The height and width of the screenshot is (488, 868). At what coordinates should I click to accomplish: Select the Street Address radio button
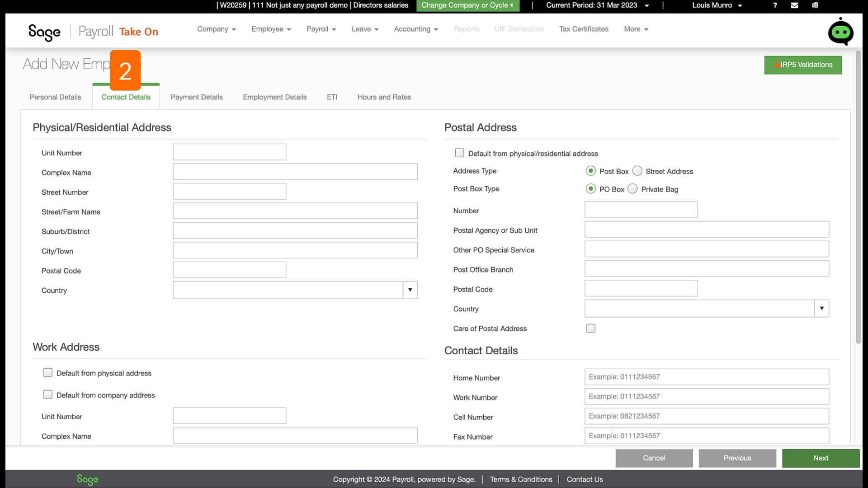(637, 171)
